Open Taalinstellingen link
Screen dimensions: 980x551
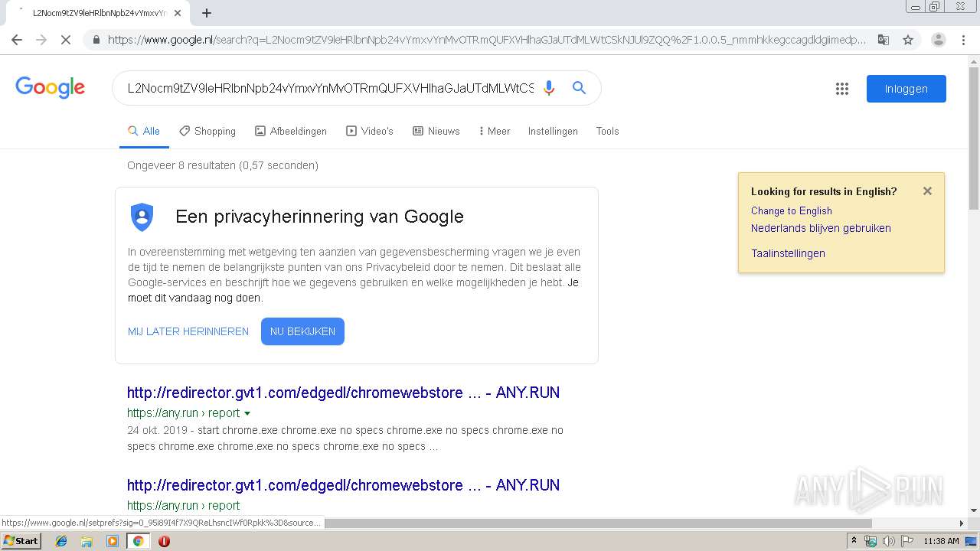click(788, 253)
